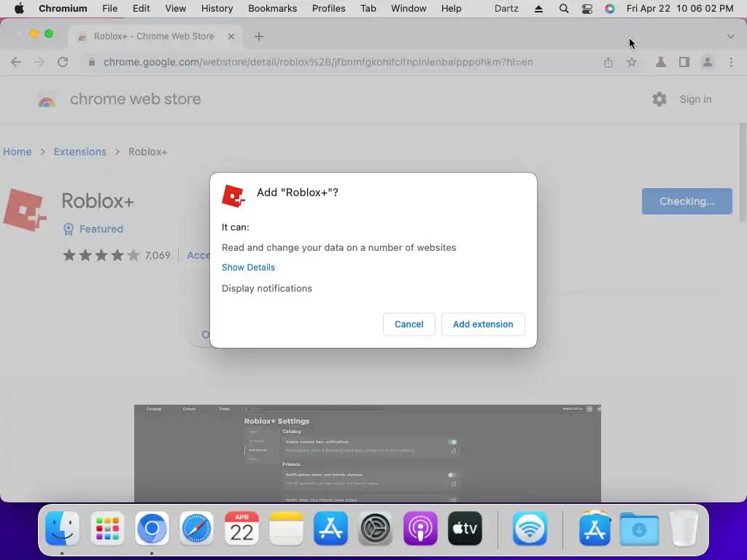Open the Chromium menu
This screenshot has height=560, width=747.
(x=63, y=9)
